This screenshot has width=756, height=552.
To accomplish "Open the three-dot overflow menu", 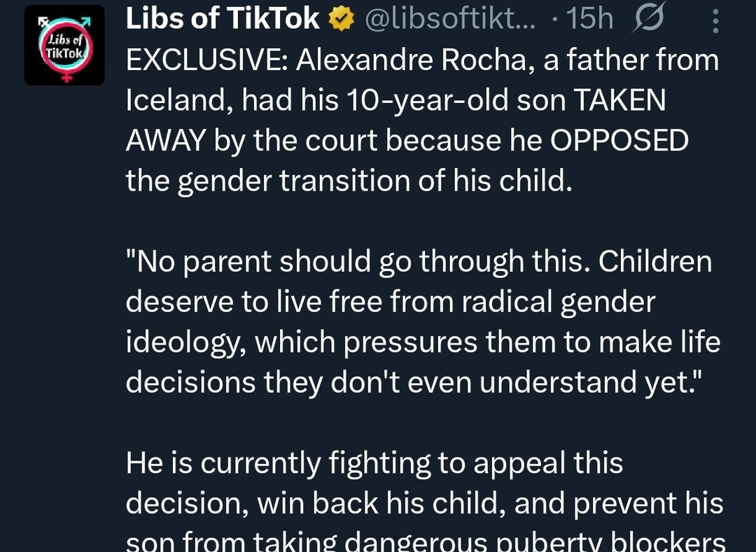I will click(715, 20).
